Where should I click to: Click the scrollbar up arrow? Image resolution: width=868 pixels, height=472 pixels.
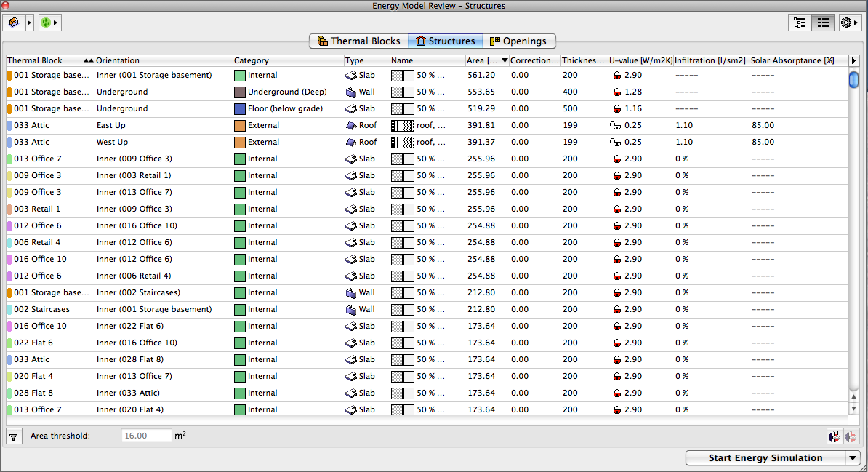[853, 396]
